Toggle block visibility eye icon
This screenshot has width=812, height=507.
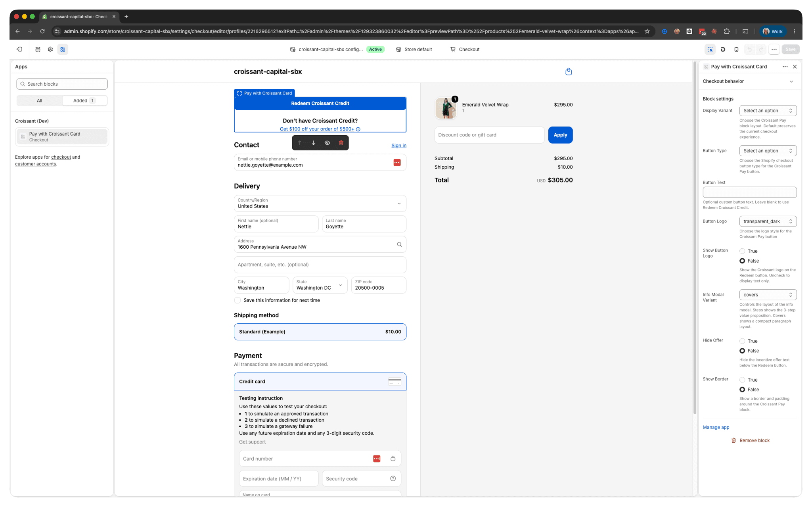pyautogui.click(x=327, y=143)
